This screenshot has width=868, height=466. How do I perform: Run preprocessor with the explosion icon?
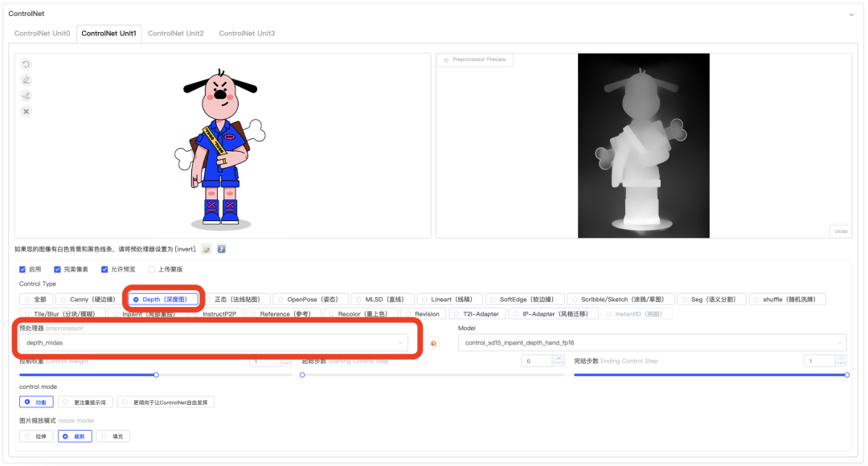[433, 343]
